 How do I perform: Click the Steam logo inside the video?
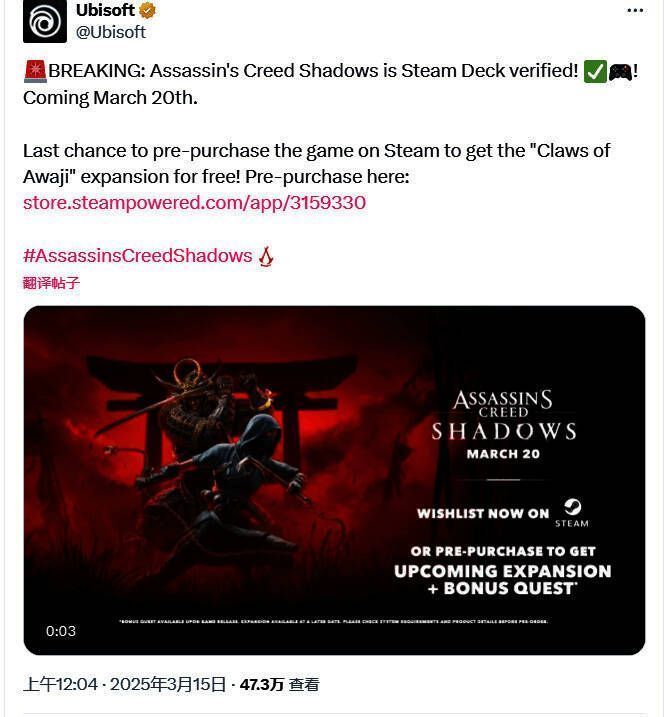click(x=572, y=513)
